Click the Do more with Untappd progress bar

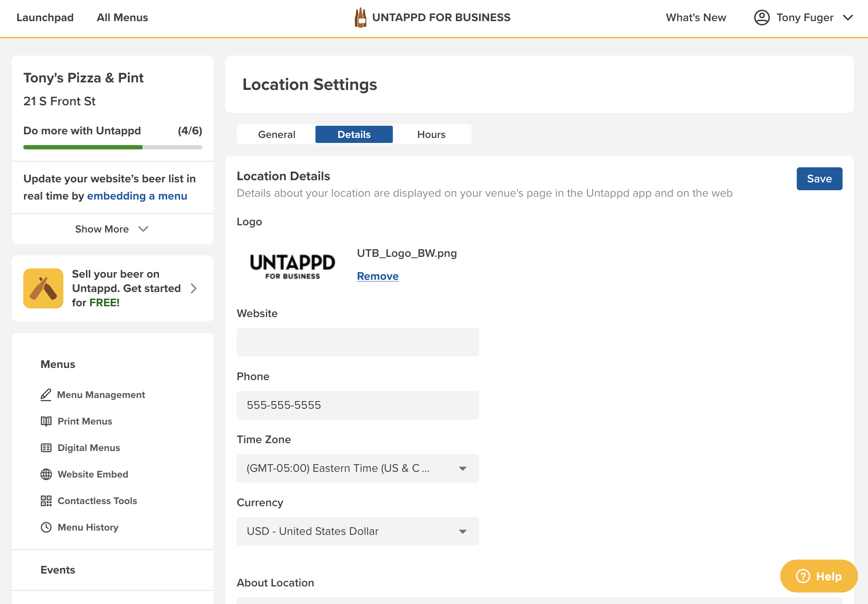[112, 147]
